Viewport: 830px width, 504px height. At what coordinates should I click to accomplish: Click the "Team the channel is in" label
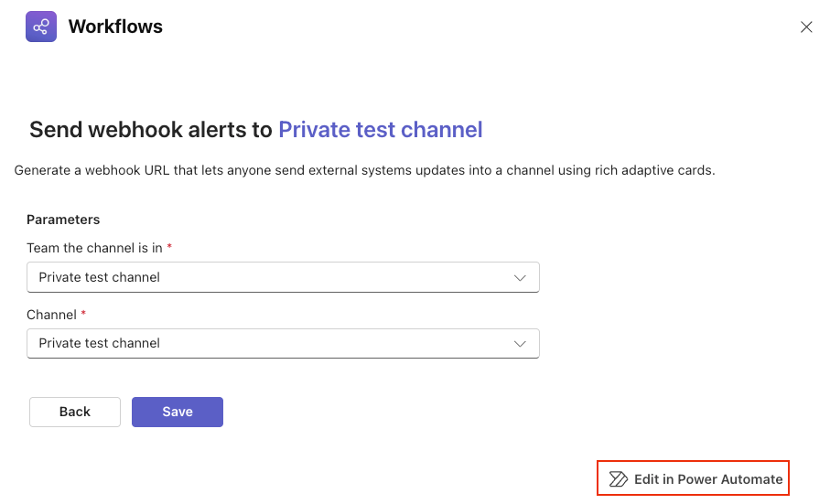(94, 248)
